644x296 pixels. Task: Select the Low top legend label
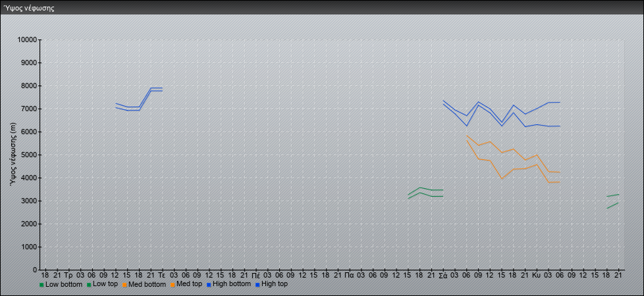105,284
